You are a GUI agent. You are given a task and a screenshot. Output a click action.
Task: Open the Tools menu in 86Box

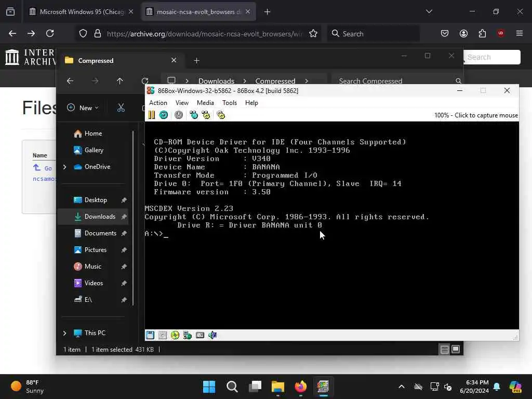(x=229, y=103)
